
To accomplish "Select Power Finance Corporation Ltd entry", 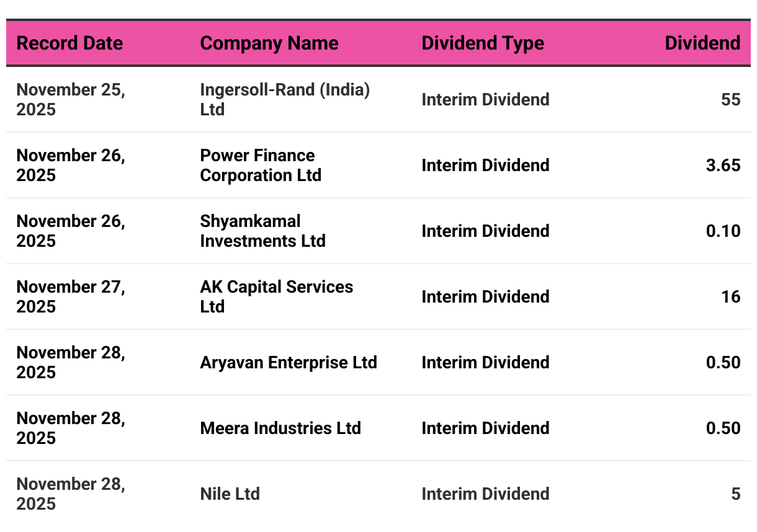I will [x=261, y=165].
